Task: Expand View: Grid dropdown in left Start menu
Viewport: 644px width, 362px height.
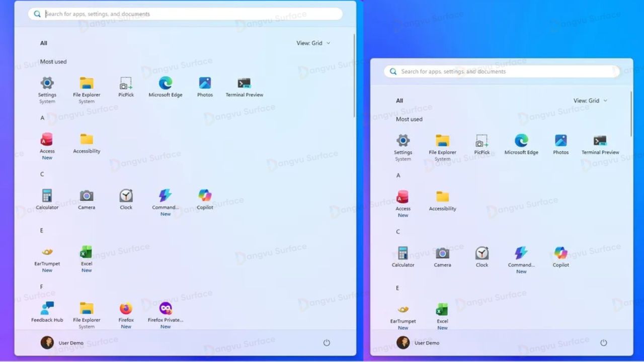Action: point(313,43)
